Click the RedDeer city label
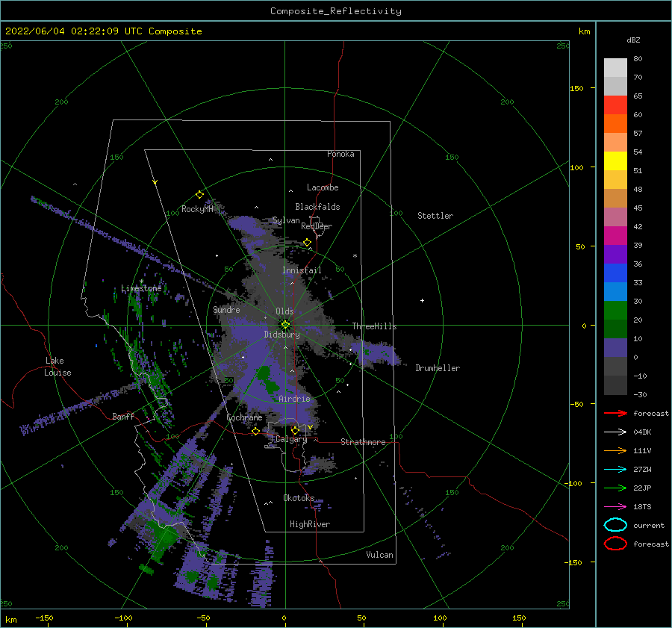Viewport: 672px width, 628px height. tap(317, 226)
